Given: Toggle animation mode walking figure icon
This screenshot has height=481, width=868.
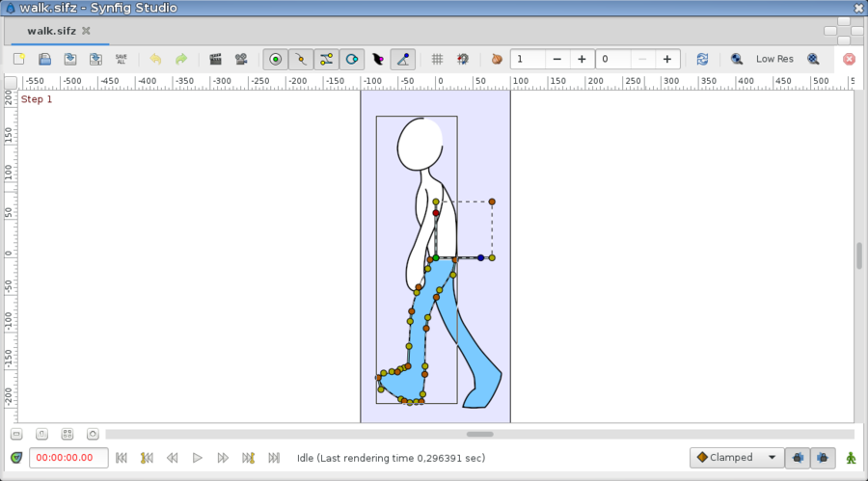Looking at the screenshot, I should [x=851, y=458].
